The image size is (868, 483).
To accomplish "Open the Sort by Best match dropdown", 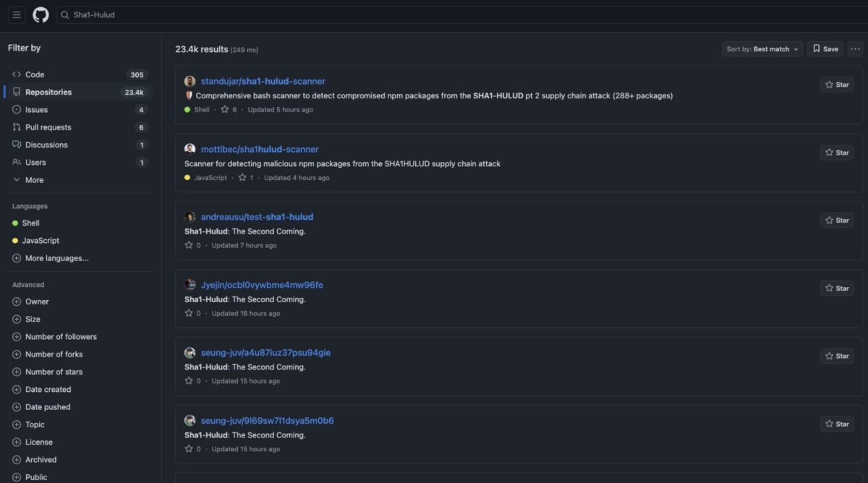I will point(762,49).
